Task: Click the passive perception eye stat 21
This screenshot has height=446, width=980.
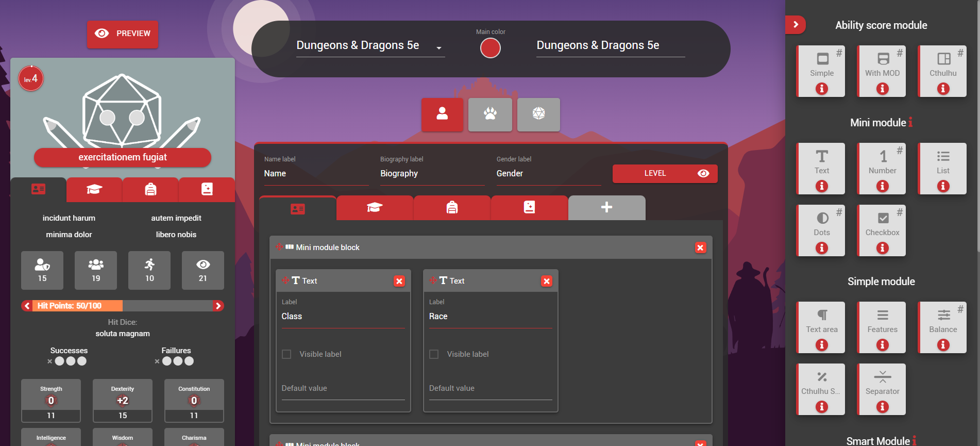Action: (x=203, y=270)
